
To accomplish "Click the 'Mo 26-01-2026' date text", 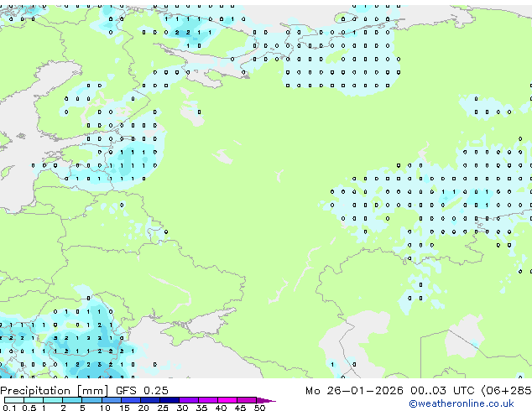I will 354,391.
